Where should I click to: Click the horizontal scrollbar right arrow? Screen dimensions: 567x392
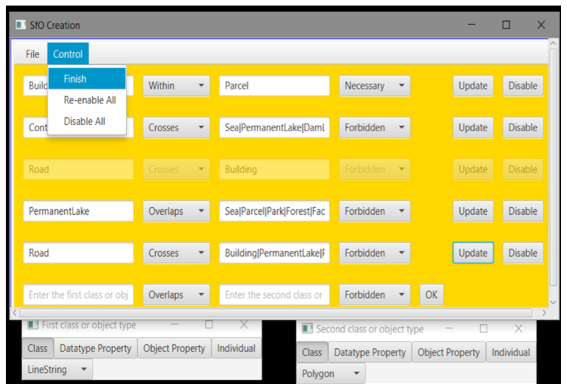[x=544, y=313]
